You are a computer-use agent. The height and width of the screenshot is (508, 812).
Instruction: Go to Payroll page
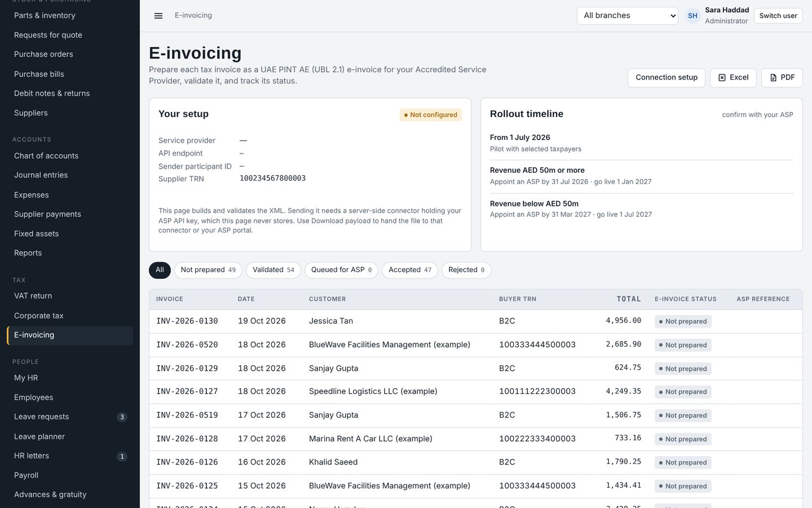click(70, 475)
